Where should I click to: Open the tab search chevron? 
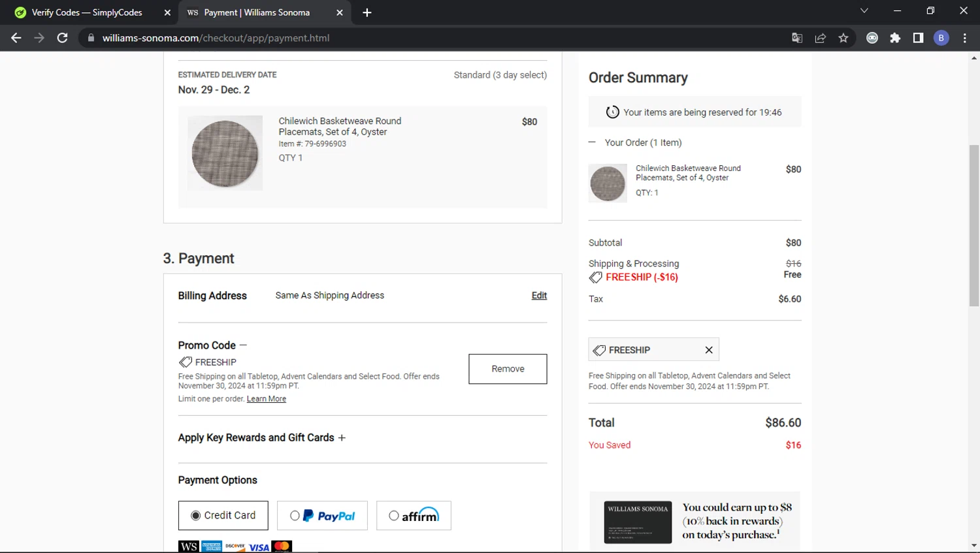pyautogui.click(x=864, y=11)
